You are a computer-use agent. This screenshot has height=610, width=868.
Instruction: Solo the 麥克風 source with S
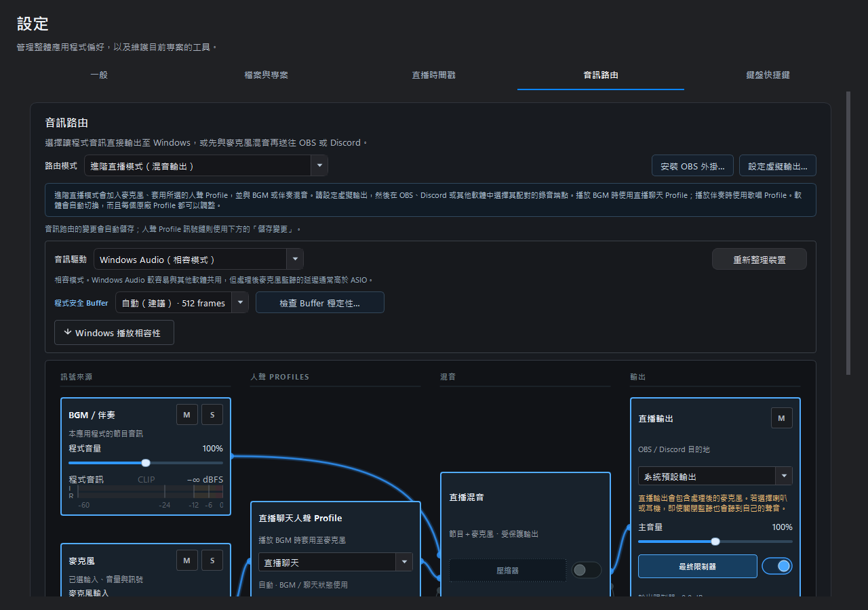[212, 561]
